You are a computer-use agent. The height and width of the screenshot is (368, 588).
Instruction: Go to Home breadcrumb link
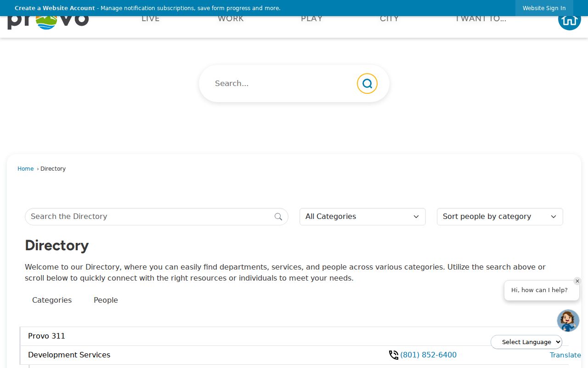25,169
